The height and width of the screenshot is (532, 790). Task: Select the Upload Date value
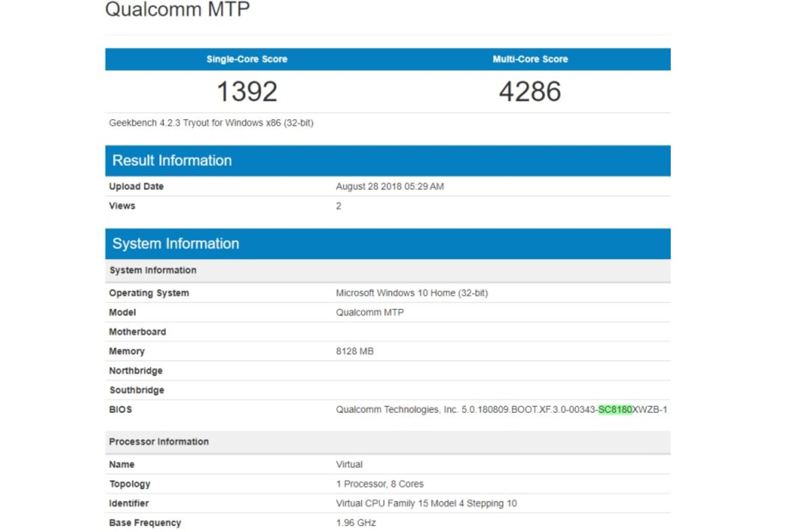(389, 186)
